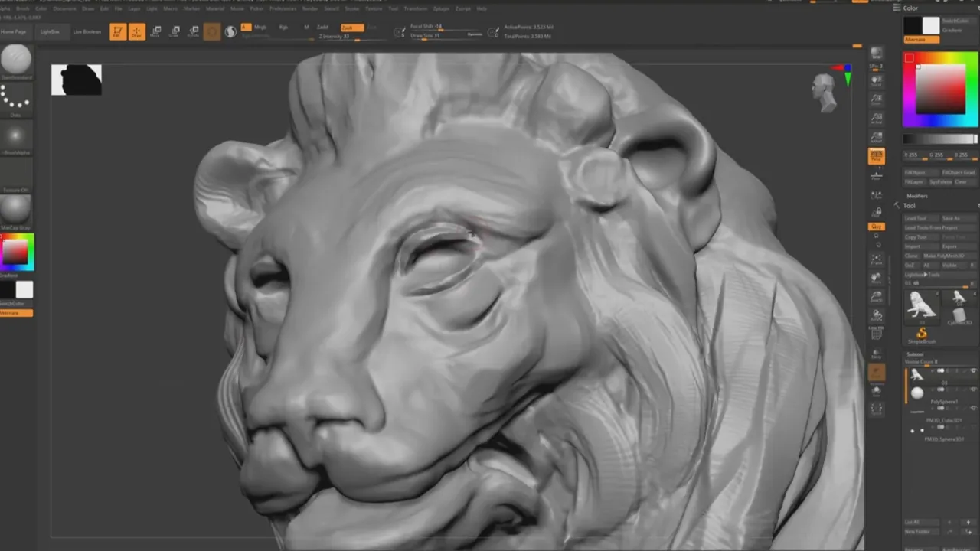
Task: Disable the active Zsub mode
Action: coord(352,28)
